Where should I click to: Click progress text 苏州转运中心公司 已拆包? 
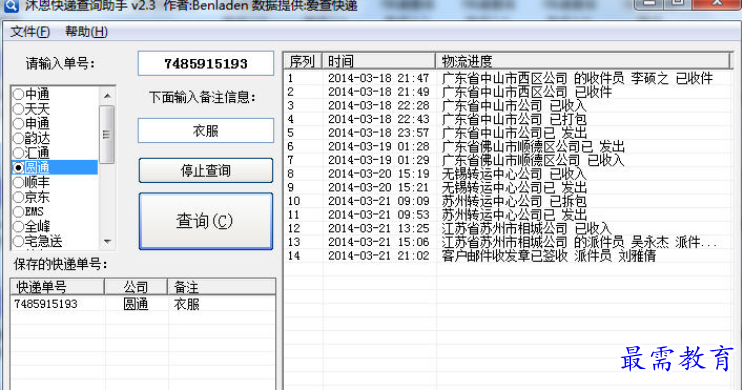pyautogui.click(x=514, y=201)
